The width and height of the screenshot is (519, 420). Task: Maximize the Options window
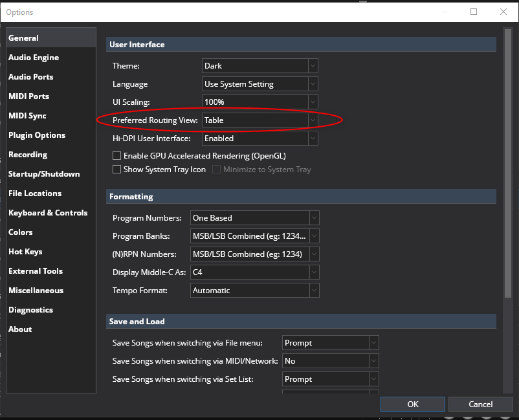click(474, 12)
